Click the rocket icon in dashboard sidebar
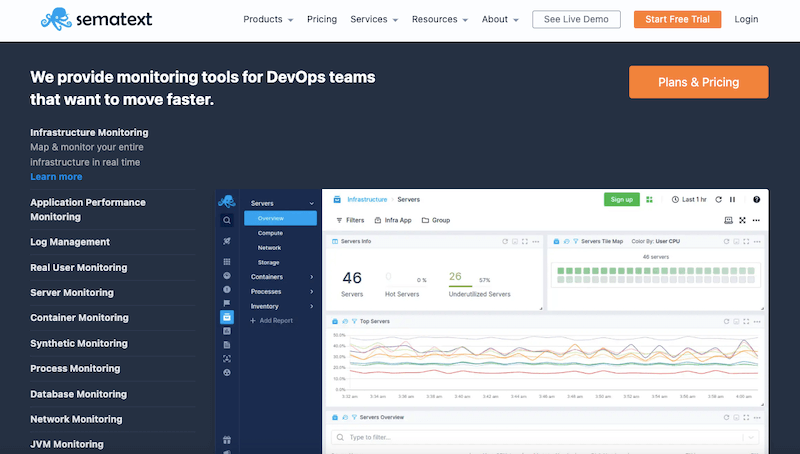This screenshot has height=454, width=800. tap(227, 241)
